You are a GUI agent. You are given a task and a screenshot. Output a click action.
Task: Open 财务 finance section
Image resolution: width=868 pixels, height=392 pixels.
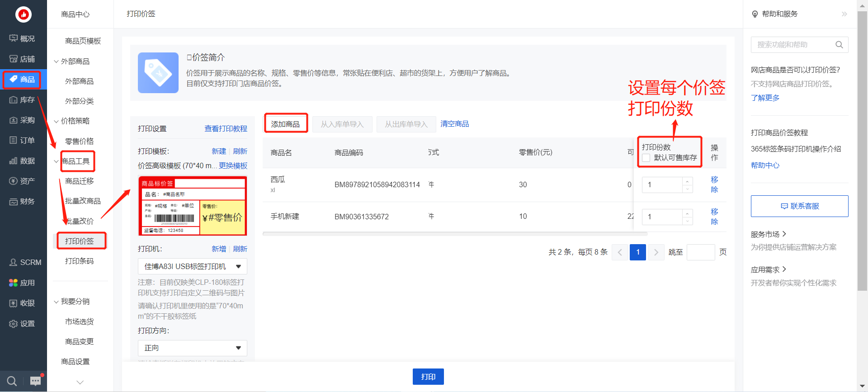tap(23, 202)
